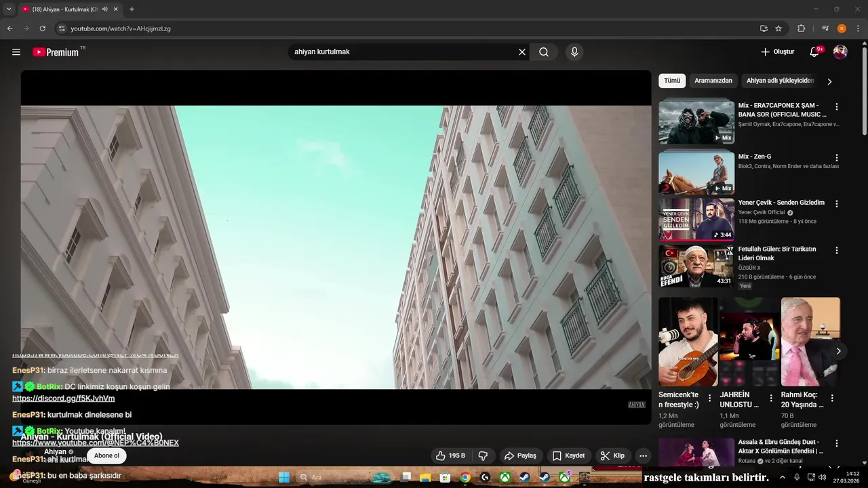
Task: Show hidden system tray icons
Action: (x=782, y=477)
